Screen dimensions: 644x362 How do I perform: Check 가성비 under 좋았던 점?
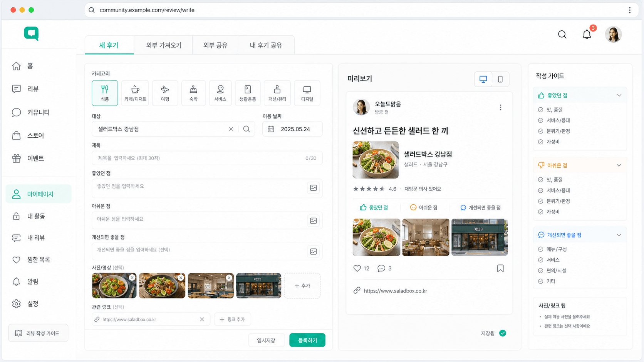pyautogui.click(x=541, y=142)
